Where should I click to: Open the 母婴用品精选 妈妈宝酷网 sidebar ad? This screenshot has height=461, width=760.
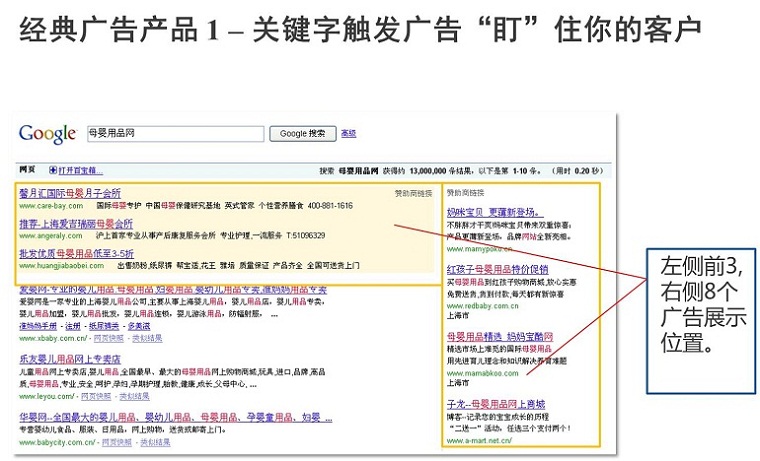500,336
